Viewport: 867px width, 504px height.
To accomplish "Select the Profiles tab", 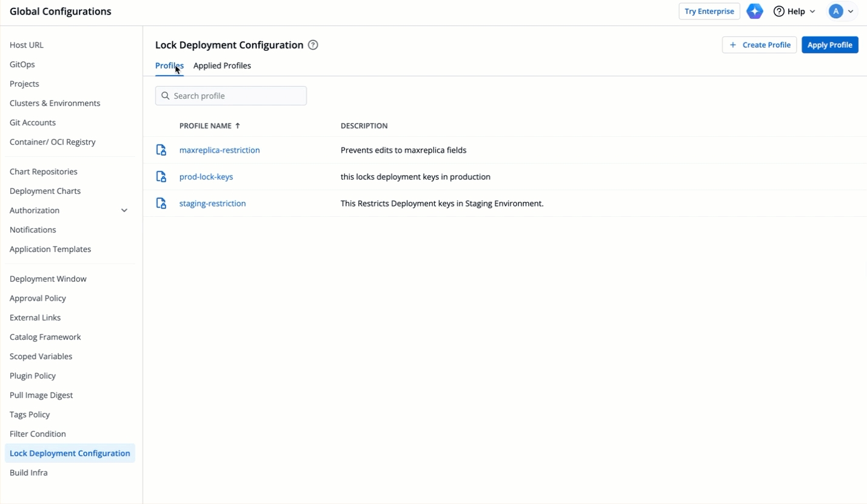I will pyautogui.click(x=169, y=65).
